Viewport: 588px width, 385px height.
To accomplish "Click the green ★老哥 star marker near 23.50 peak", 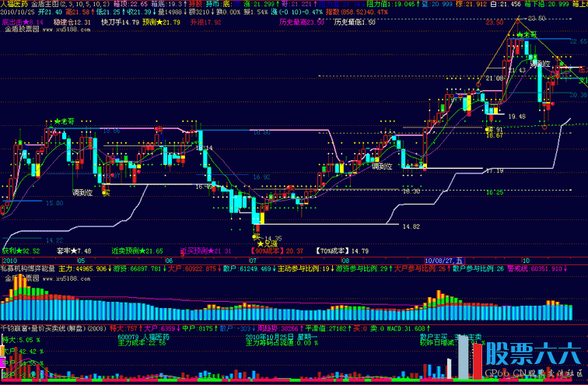I will (x=529, y=35).
